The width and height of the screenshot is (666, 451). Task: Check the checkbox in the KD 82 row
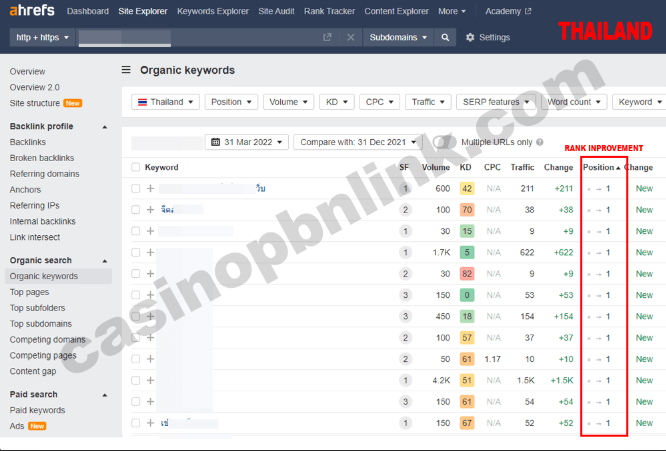click(135, 273)
